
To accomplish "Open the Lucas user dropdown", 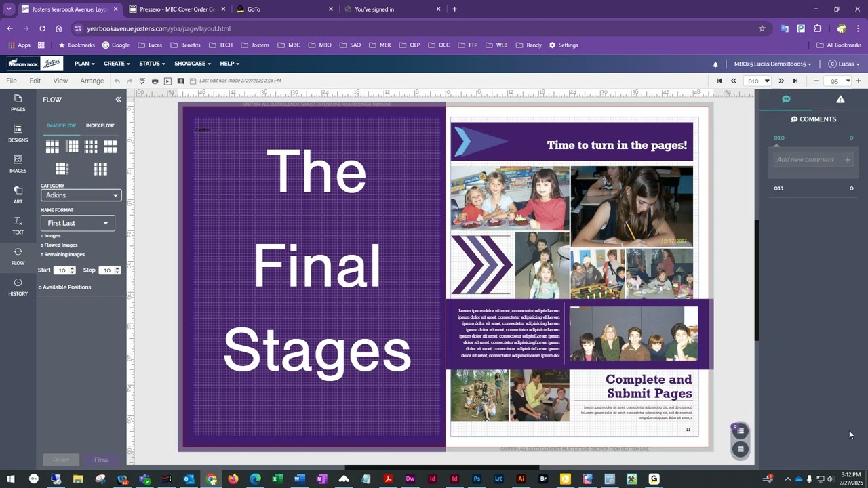I will tap(844, 64).
